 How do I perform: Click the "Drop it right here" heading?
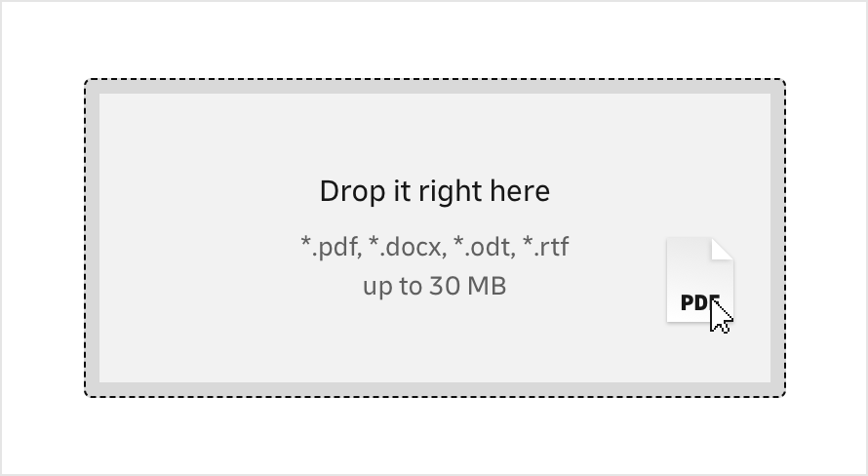pyautogui.click(x=434, y=191)
